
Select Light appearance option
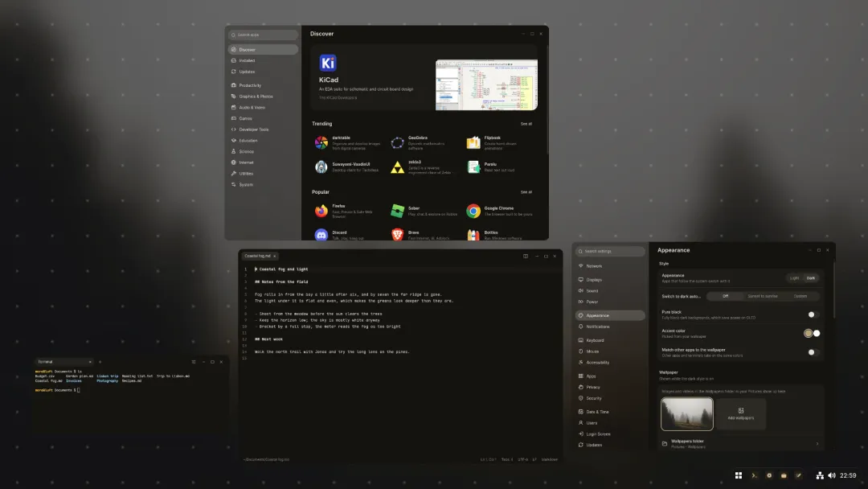click(x=794, y=278)
